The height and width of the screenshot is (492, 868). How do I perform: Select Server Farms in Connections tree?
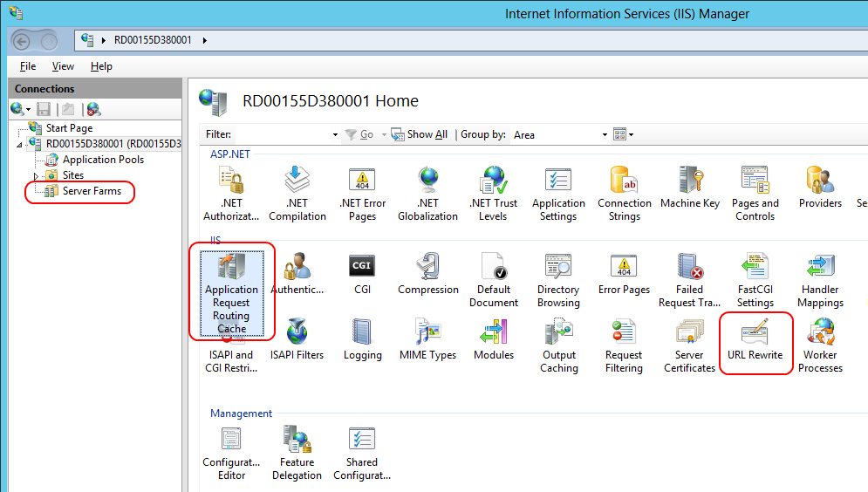(91, 191)
